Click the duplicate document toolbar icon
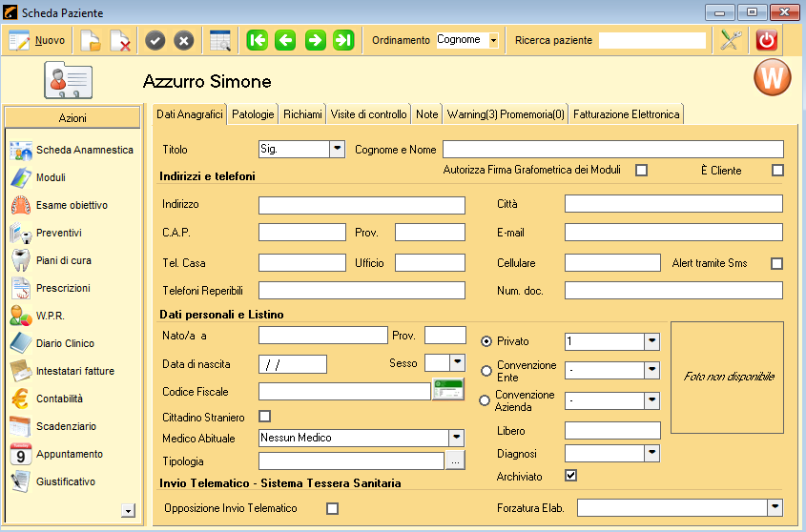 (91, 41)
